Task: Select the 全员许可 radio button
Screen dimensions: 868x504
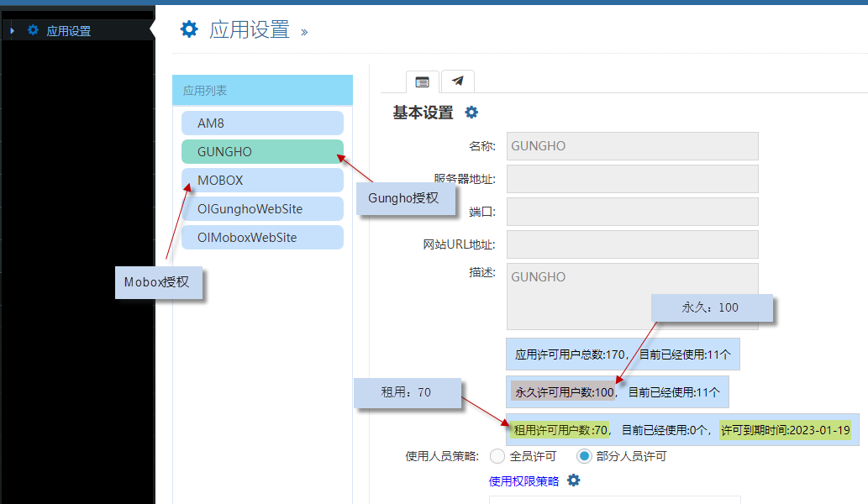Action: [x=497, y=456]
